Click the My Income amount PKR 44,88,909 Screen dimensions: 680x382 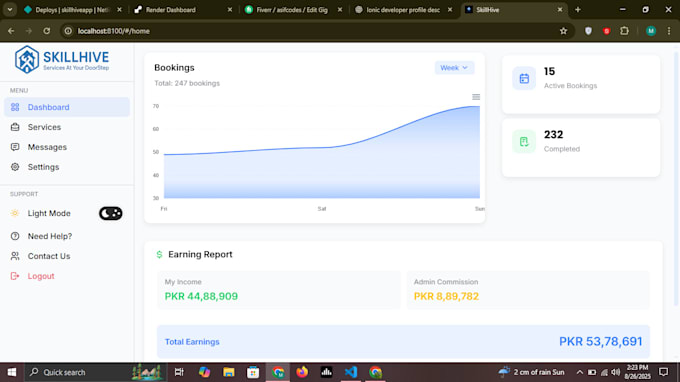tap(201, 296)
